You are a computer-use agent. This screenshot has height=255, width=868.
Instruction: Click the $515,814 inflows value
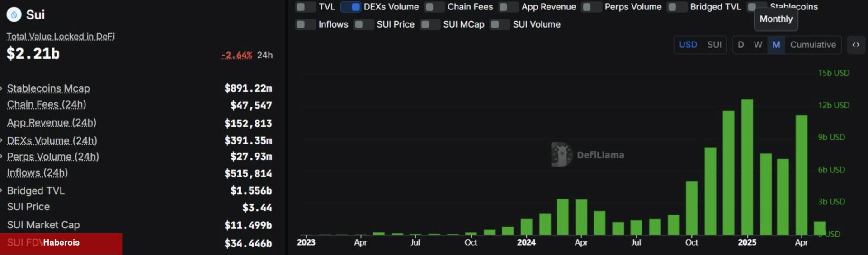(x=248, y=173)
